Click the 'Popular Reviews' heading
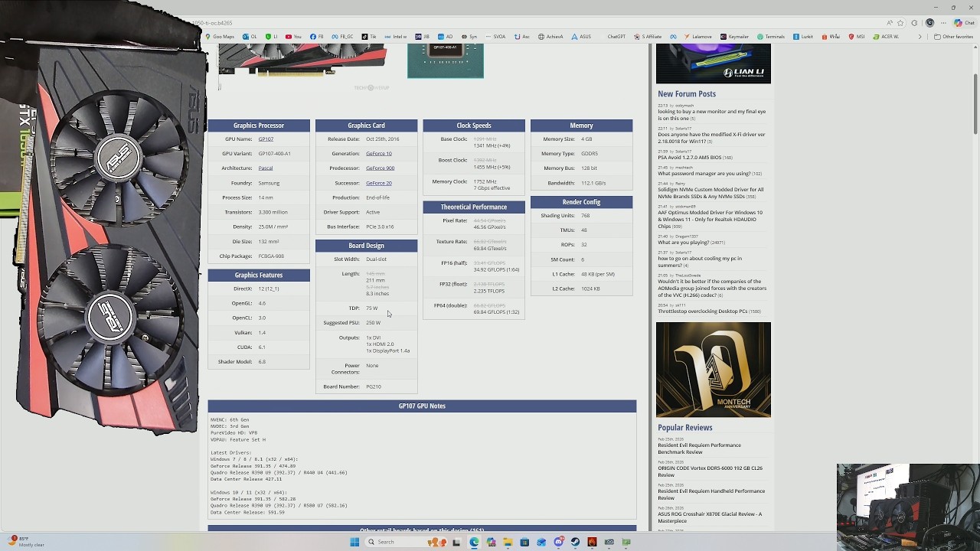This screenshot has height=551, width=980. pyautogui.click(x=684, y=428)
